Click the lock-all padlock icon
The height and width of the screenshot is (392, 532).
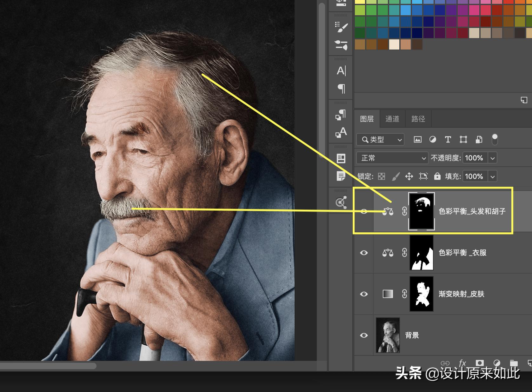coord(437,176)
